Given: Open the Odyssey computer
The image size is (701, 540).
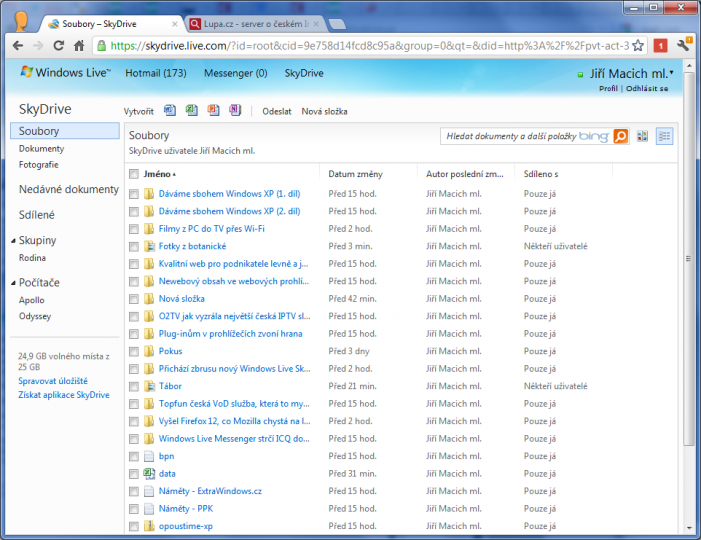Looking at the screenshot, I should point(35,316).
